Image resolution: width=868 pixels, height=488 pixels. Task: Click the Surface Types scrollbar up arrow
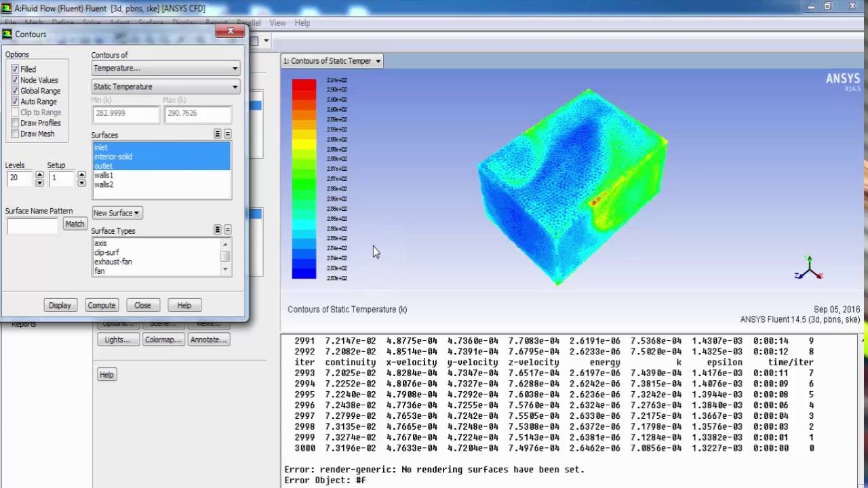pyautogui.click(x=226, y=243)
